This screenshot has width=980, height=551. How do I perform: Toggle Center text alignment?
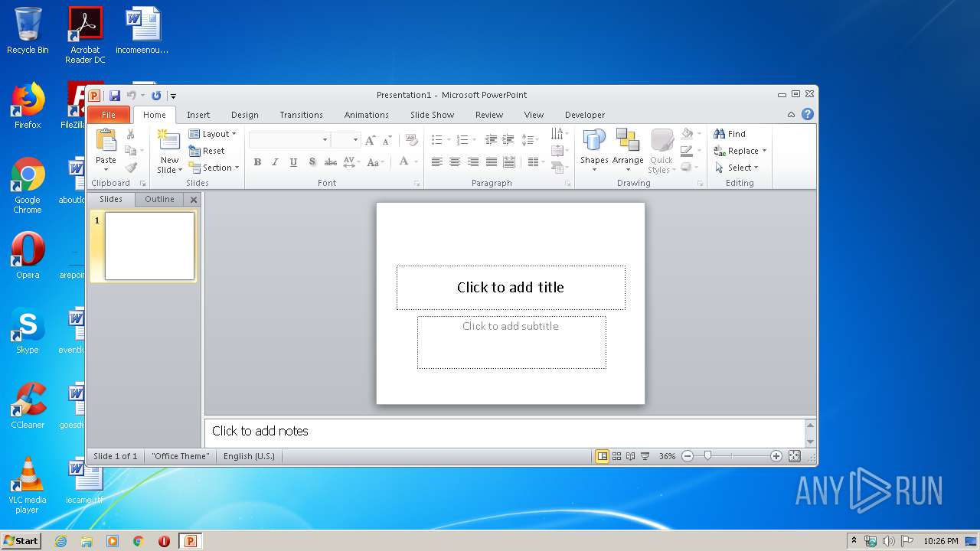coord(455,162)
